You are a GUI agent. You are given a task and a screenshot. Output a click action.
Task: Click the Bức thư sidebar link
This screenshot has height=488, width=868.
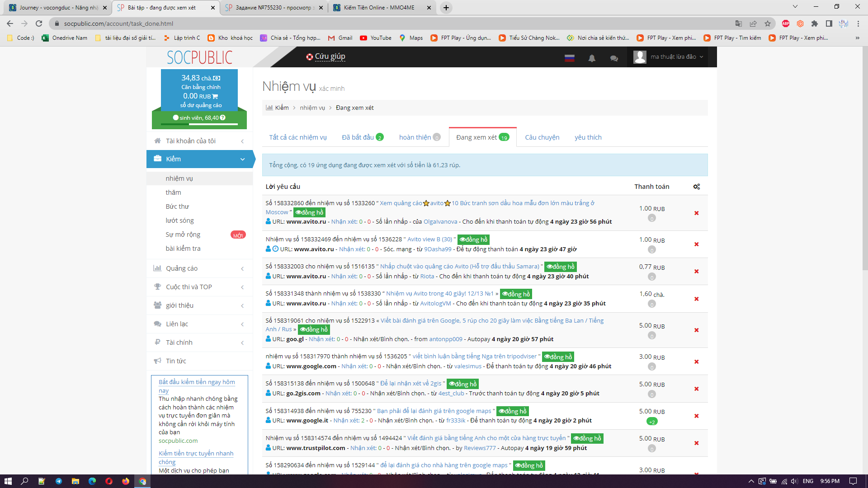pos(177,206)
